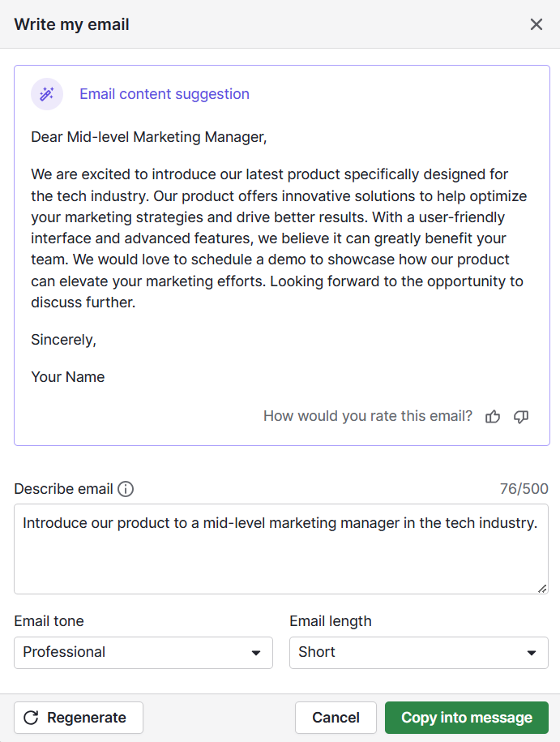
Task: Click the arrow on Email length dropdown
Action: 532,653
